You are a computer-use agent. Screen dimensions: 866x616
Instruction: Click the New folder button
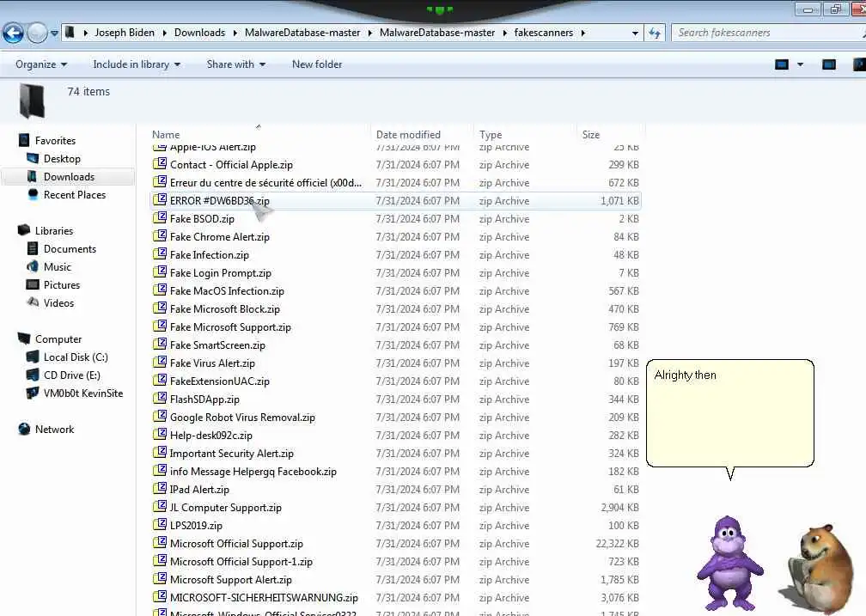click(x=317, y=64)
